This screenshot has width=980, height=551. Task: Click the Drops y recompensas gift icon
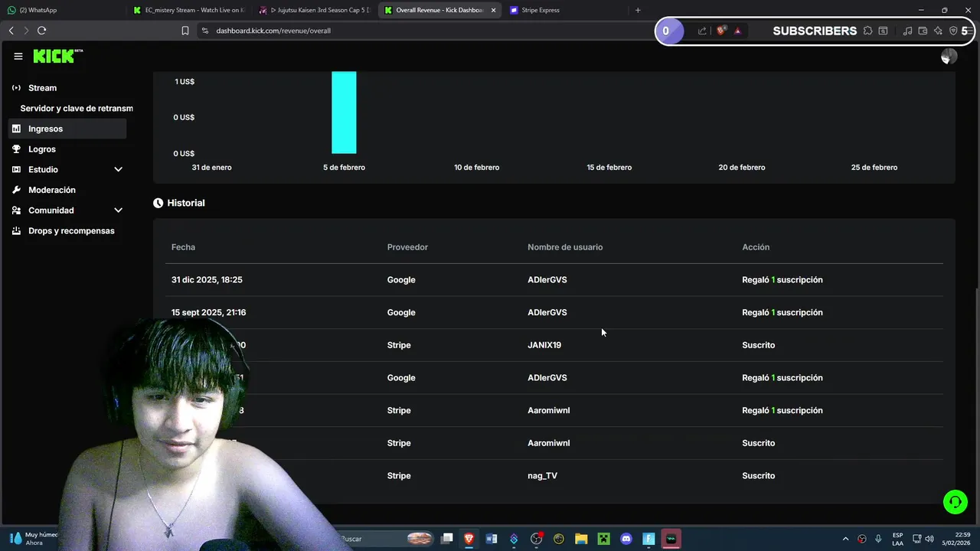tap(16, 230)
